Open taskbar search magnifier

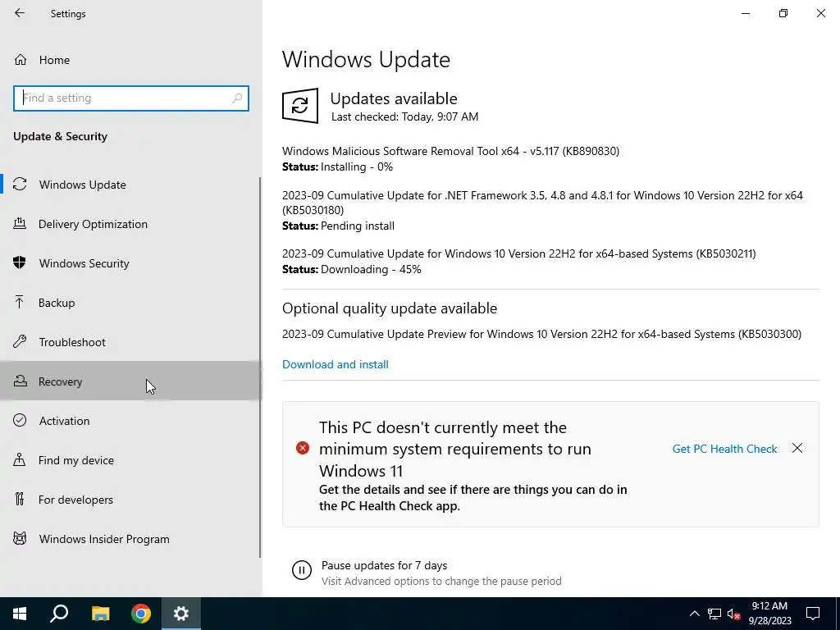[59, 614]
